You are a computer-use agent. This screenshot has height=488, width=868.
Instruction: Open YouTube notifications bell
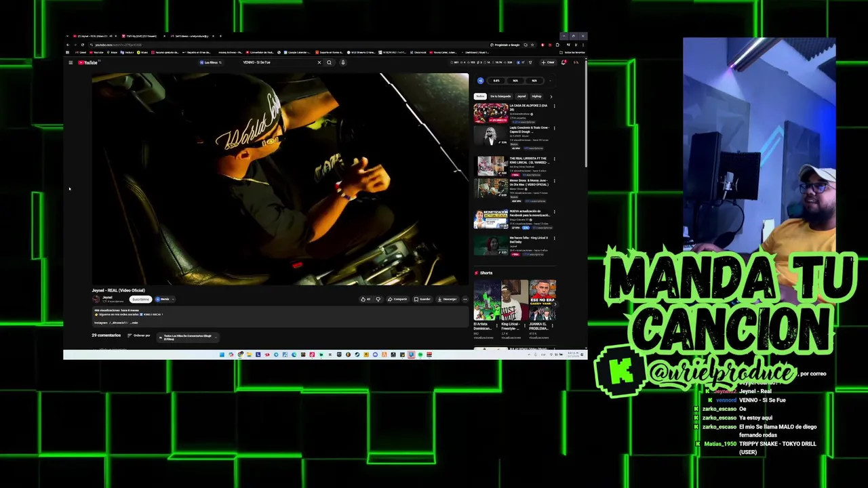[x=564, y=62]
